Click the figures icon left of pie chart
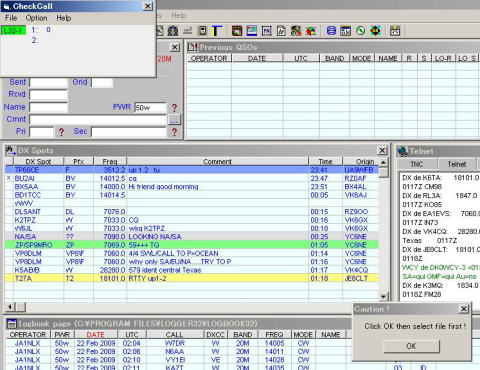This screenshot has height=370, width=480. (x=296, y=31)
